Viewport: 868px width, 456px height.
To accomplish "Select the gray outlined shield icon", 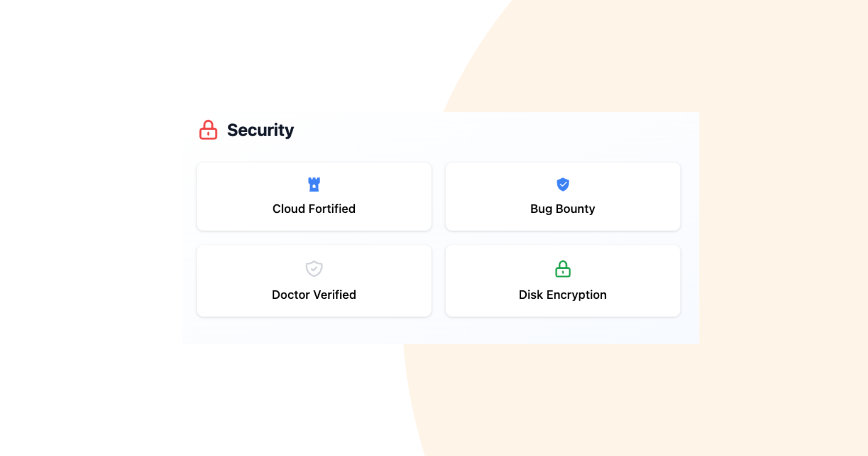I will pyautogui.click(x=314, y=268).
